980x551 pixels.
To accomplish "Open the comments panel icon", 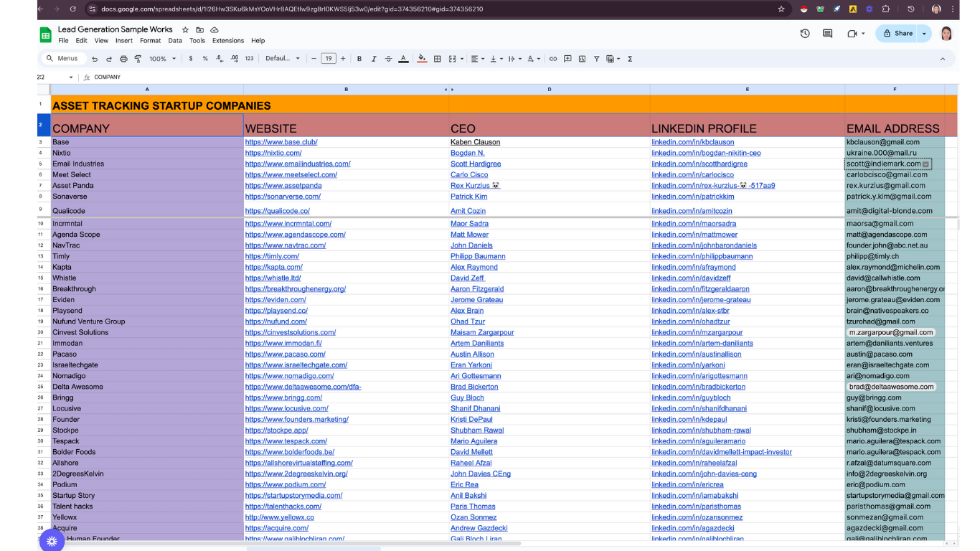I will coord(827,34).
